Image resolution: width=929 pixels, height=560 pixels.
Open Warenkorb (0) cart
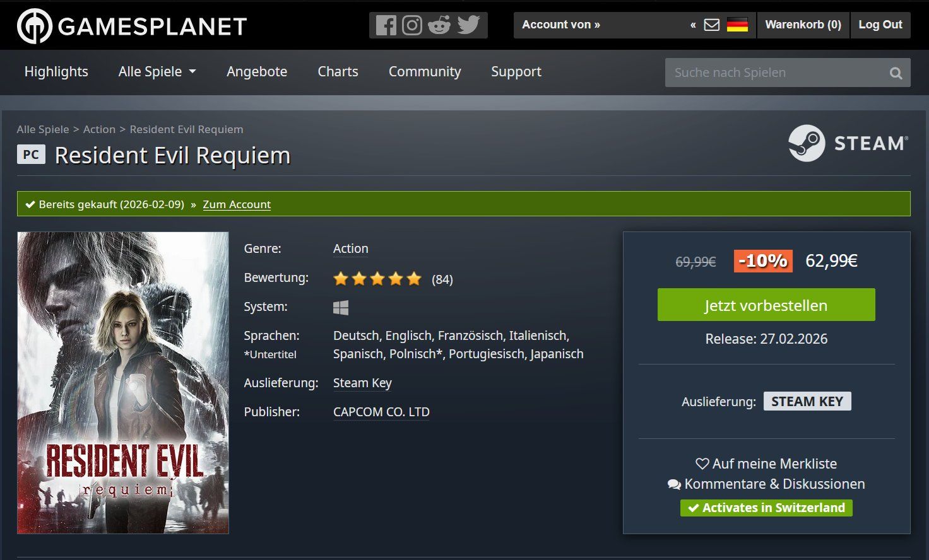click(803, 25)
